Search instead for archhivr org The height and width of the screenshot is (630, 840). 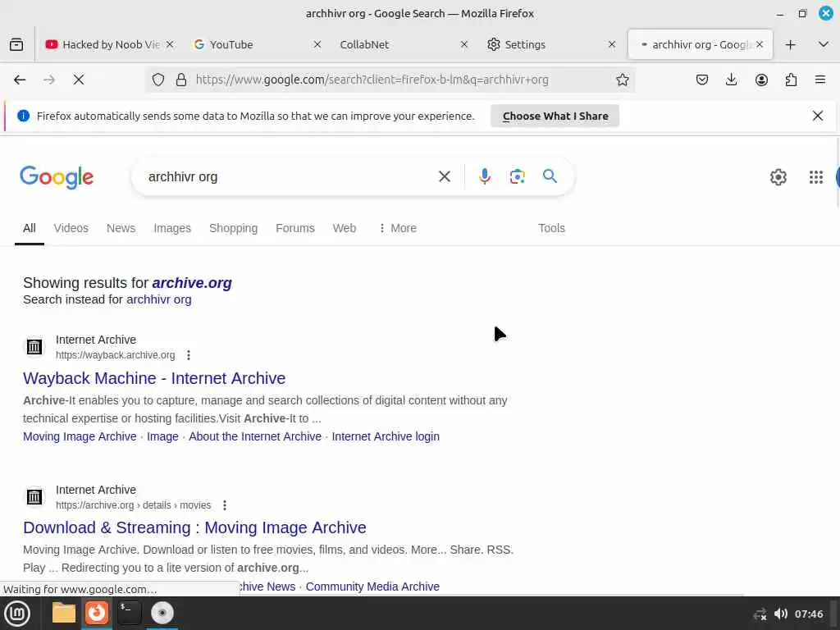click(158, 299)
